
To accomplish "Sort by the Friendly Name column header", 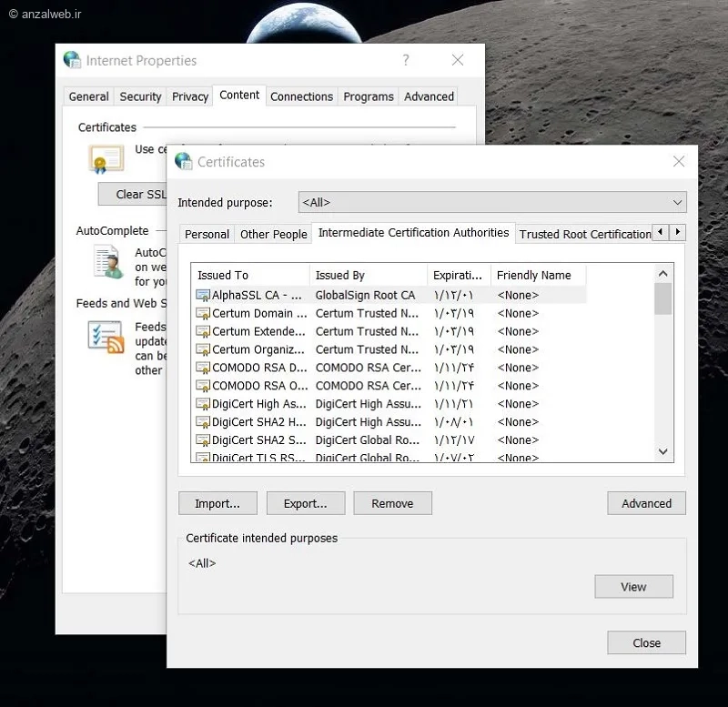I will pos(538,276).
